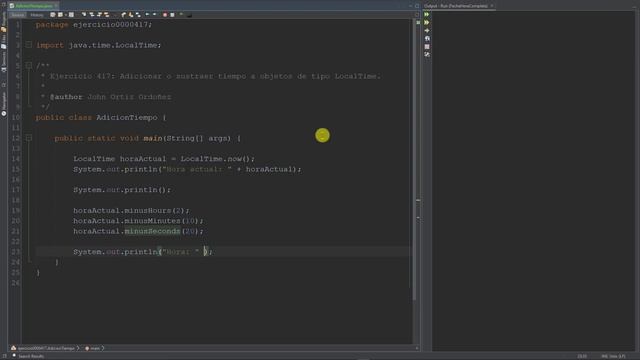Click the @author tag in the comment

tap(66, 97)
